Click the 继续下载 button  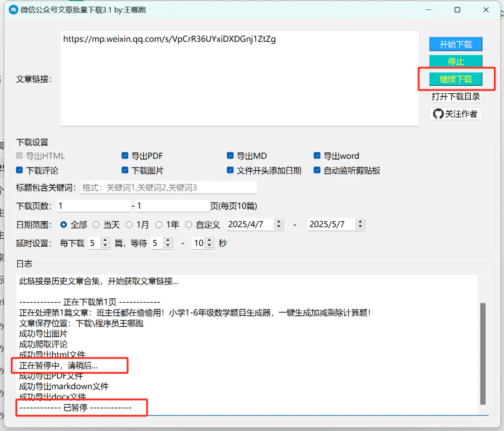[x=455, y=79]
